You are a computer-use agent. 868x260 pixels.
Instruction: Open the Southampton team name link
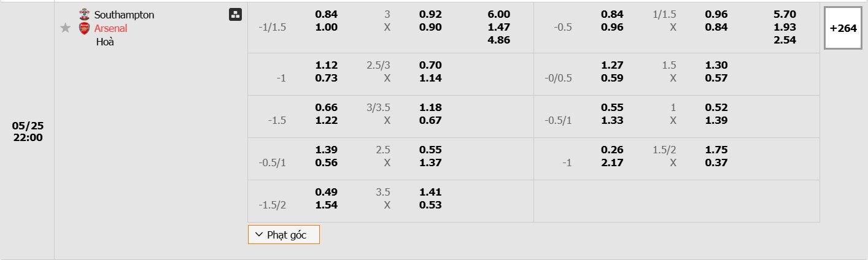tap(124, 15)
